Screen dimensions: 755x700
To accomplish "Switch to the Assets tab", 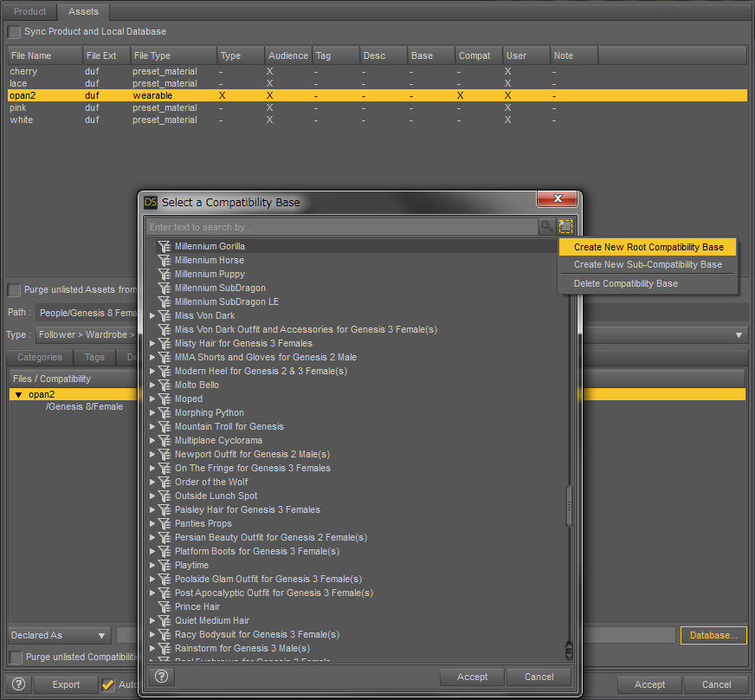I will pyautogui.click(x=83, y=11).
